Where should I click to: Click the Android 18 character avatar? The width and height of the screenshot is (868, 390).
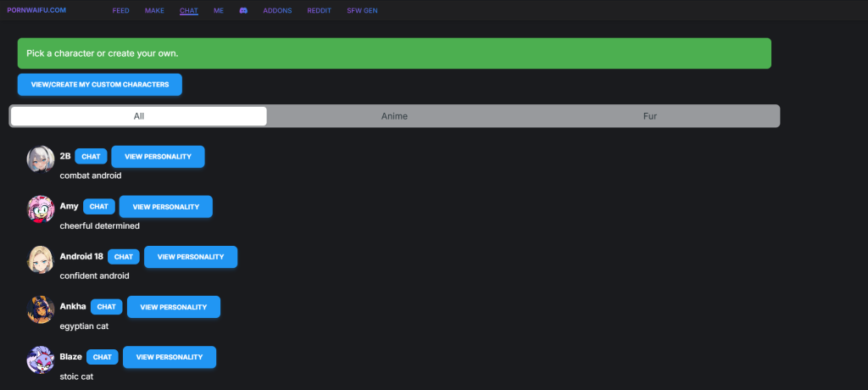click(41, 259)
